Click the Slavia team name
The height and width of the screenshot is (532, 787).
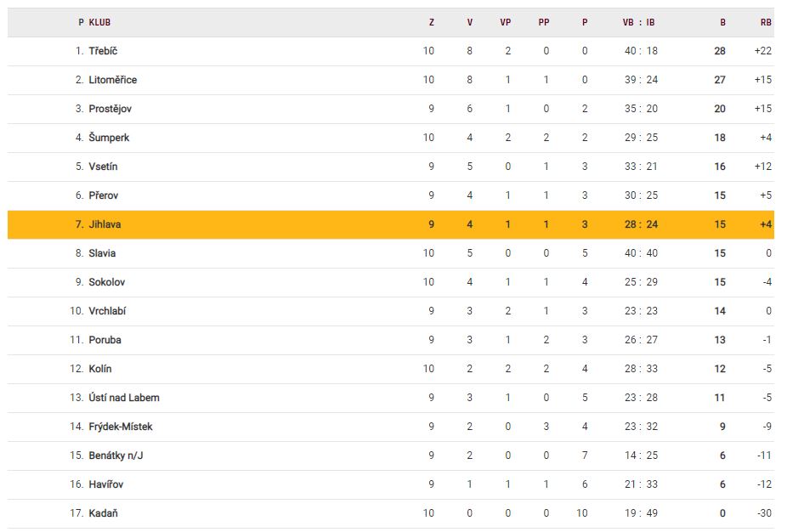[102, 253]
